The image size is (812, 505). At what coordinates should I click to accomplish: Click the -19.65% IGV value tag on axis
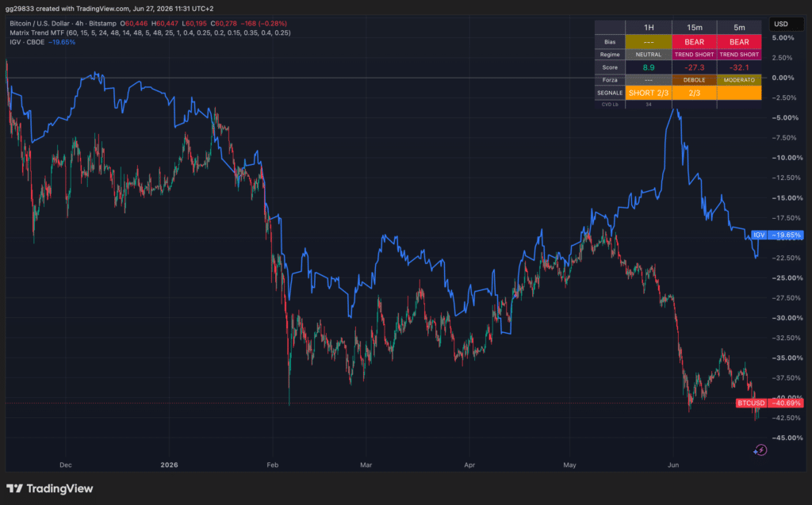point(786,235)
